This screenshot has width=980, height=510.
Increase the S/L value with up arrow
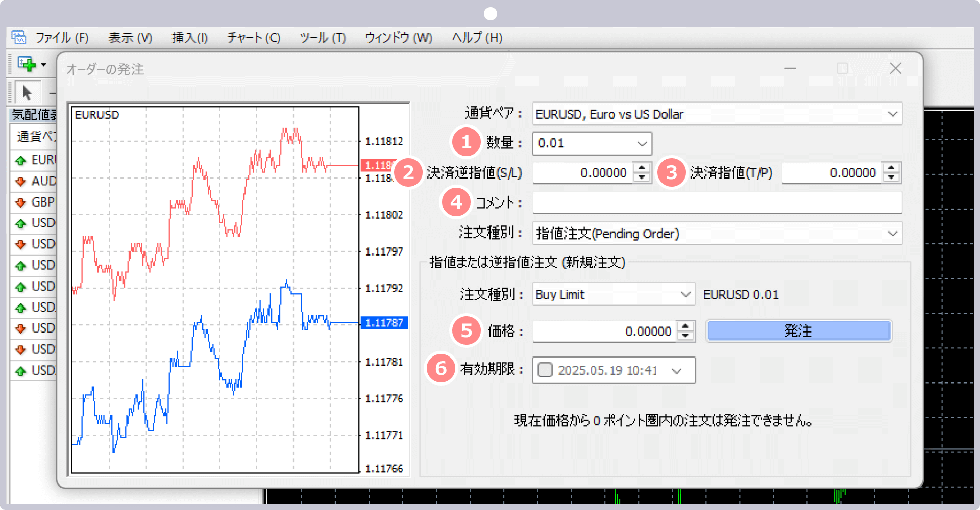pos(642,168)
